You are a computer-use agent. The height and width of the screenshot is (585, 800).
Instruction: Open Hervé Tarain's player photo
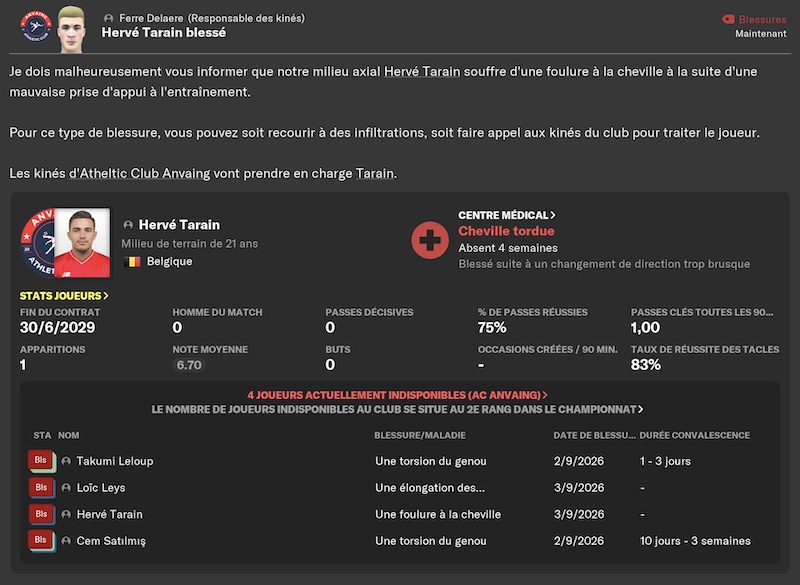tap(82, 243)
